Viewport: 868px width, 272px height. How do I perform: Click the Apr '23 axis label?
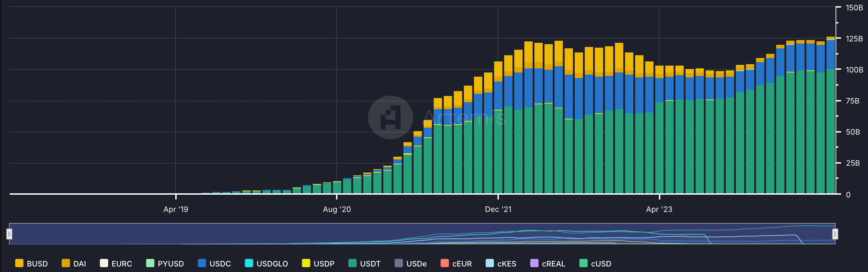(x=659, y=209)
